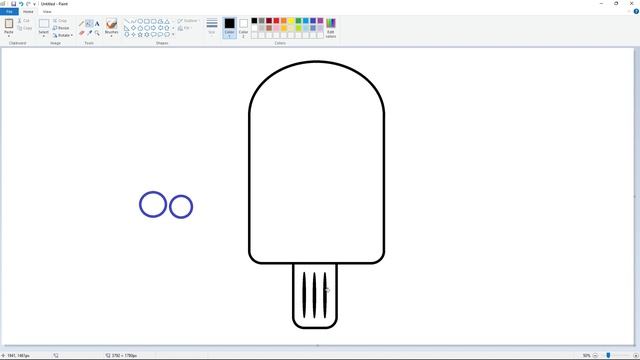Pick the green palette swatch
The image size is (640, 360).
[298, 20]
